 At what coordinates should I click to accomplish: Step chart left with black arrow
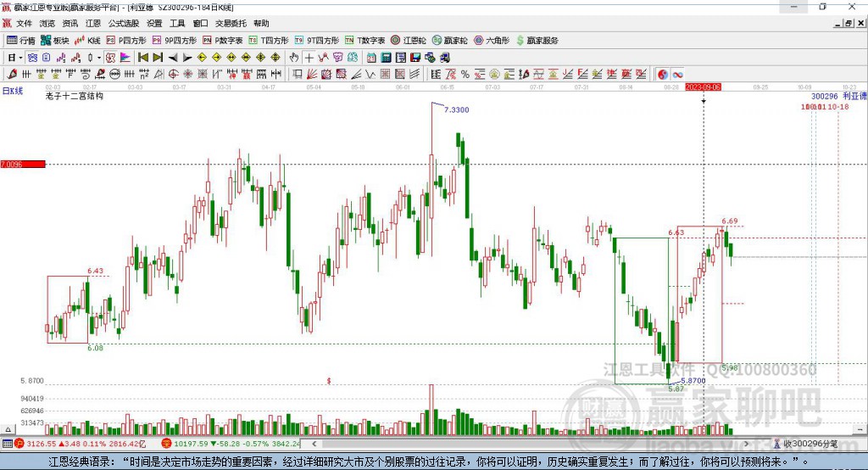pos(173,58)
